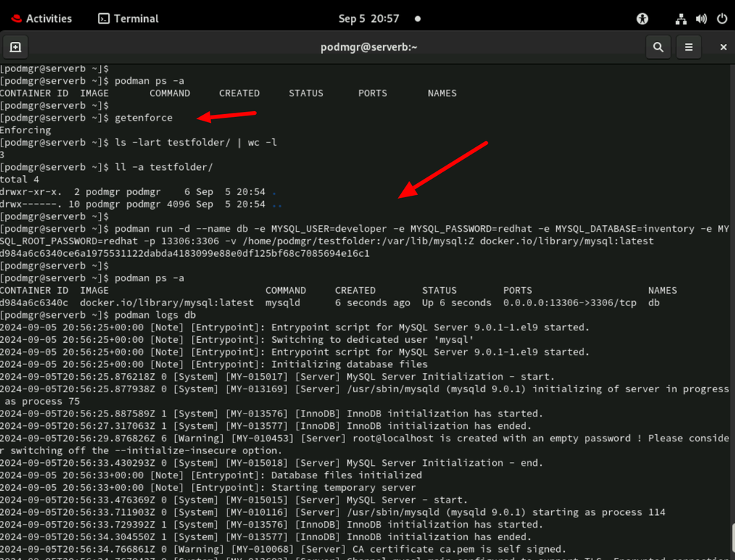This screenshot has width=735, height=560.
Task: Click the wired network status icon
Action: (x=681, y=18)
